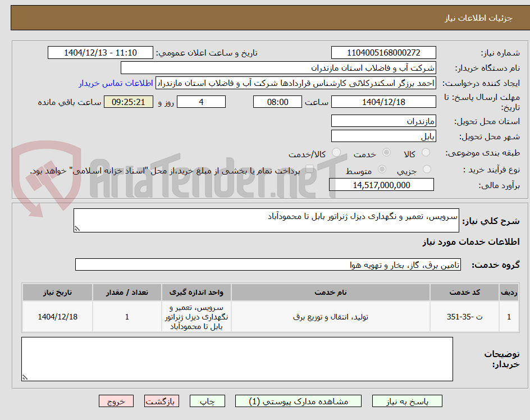Image resolution: width=530 pixels, height=420 pixels.
Task: Click the remaining time field 09:25:21
Action: pos(129,102)
